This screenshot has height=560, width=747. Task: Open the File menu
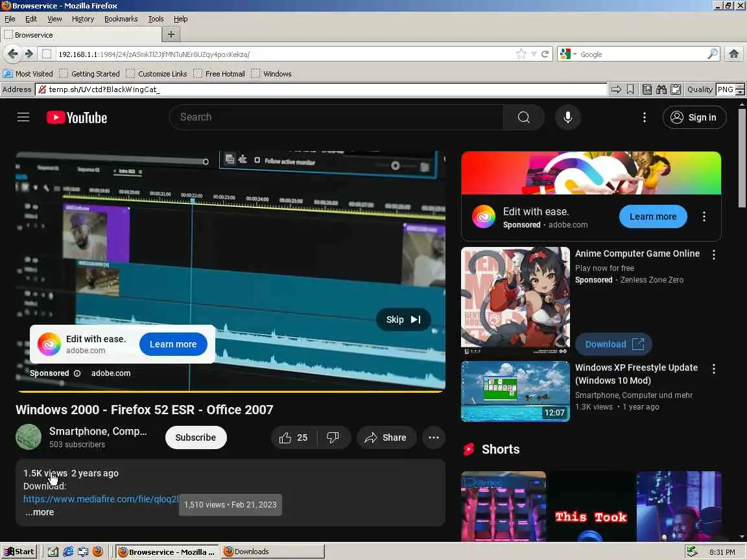click(10, 19)
